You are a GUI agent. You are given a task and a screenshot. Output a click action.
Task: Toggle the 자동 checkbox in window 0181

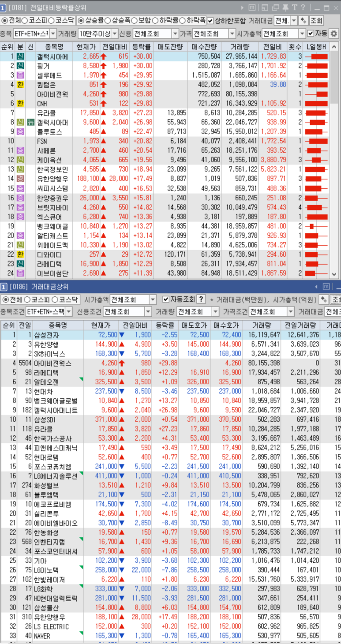point(311,34)
